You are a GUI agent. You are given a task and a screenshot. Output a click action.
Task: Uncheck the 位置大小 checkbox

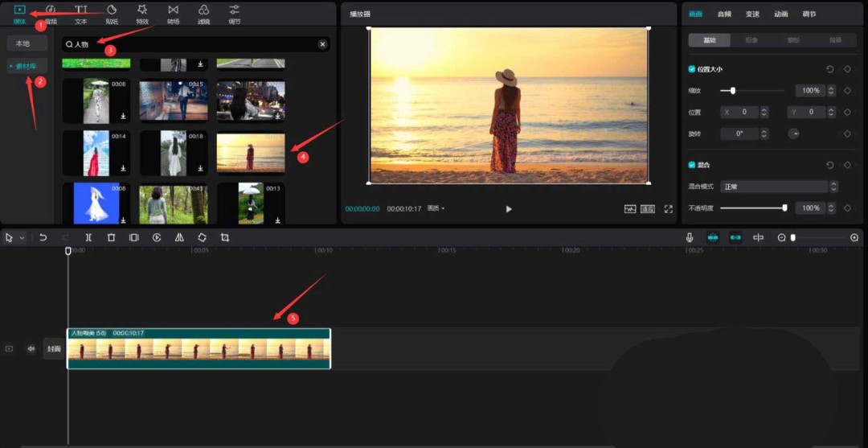tap(692, 70)
